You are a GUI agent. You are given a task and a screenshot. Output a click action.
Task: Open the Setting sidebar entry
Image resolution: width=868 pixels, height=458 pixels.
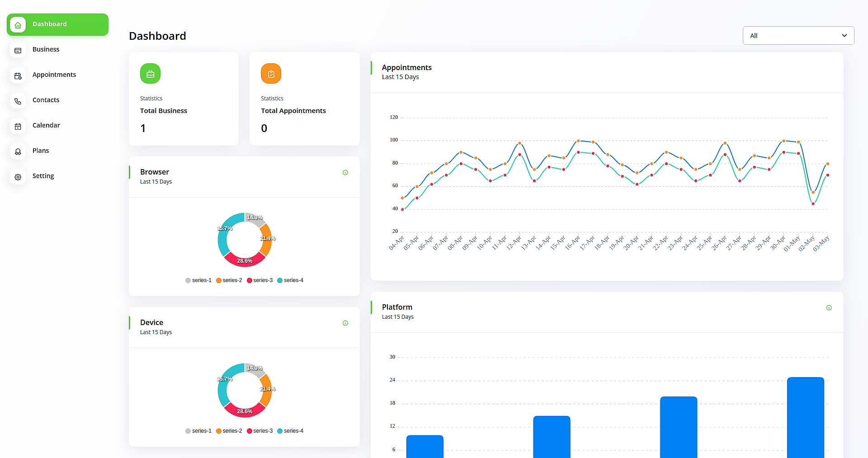(x=57, y=176)
